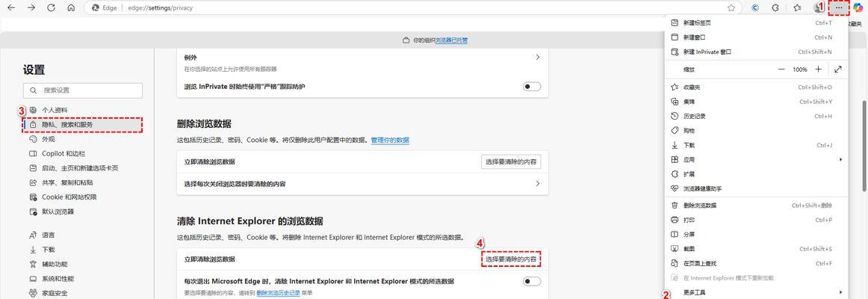The image size is (868, 299).
Task: Open 历史记录 from the Edge menu
Action: point(756,117)
